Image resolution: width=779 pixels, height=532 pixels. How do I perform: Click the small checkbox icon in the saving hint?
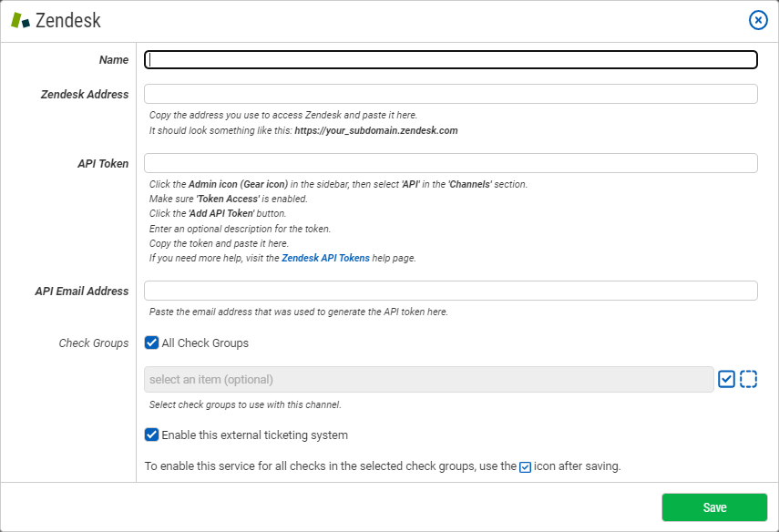tap(525, 467)
